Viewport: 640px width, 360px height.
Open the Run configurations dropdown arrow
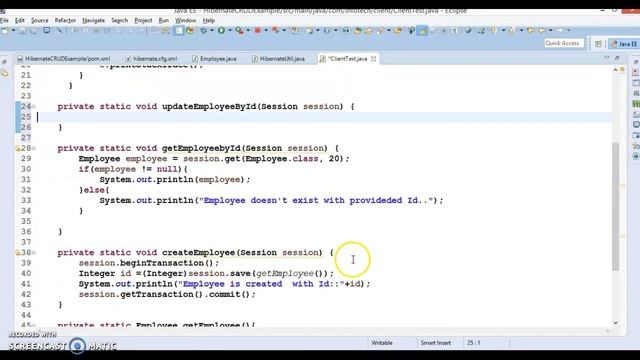click(230, 31)
